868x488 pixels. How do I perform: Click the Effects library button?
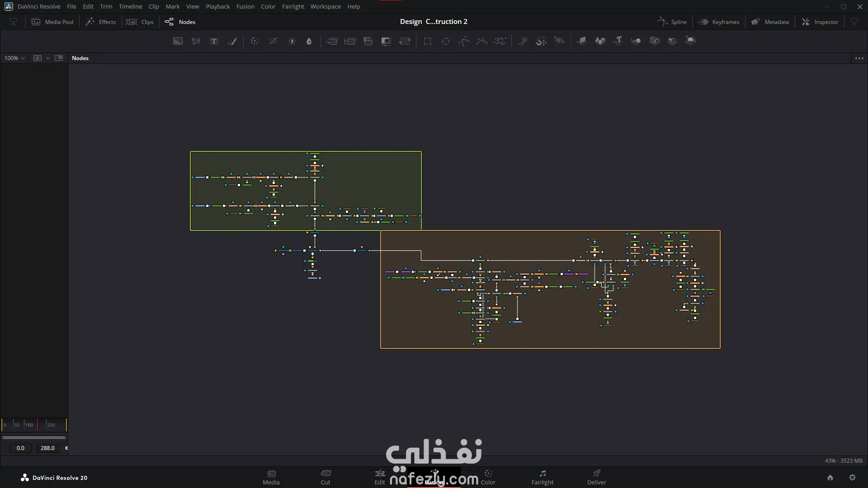coord(101,22)
